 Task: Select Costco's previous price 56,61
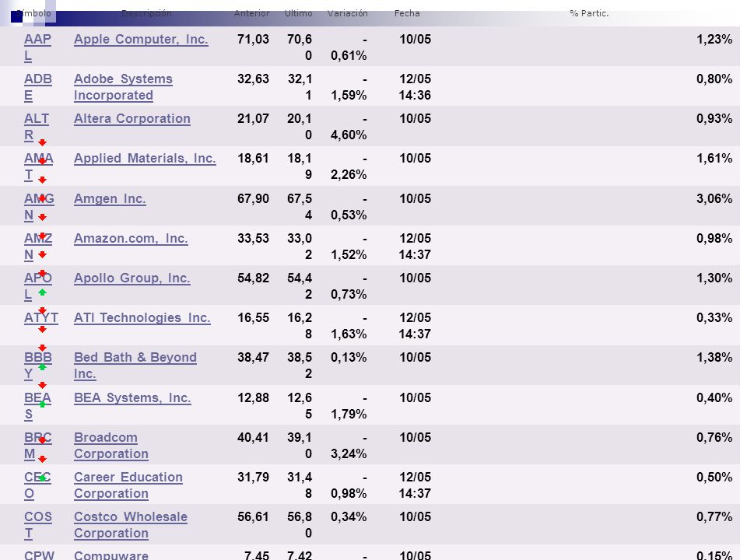click(253, 516)
